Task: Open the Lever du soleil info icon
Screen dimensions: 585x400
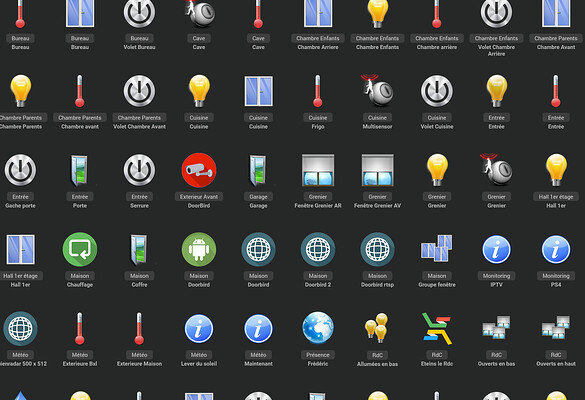Action: 199,328
